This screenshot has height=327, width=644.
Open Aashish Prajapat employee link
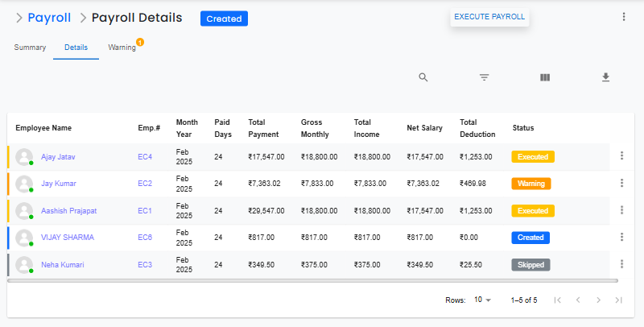(68, 210)
